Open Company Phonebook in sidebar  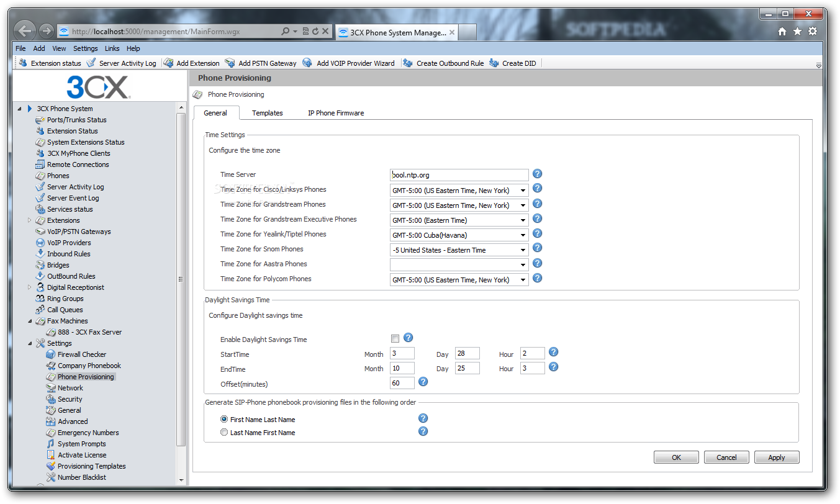pyautogui.click(x=89, y=366)
